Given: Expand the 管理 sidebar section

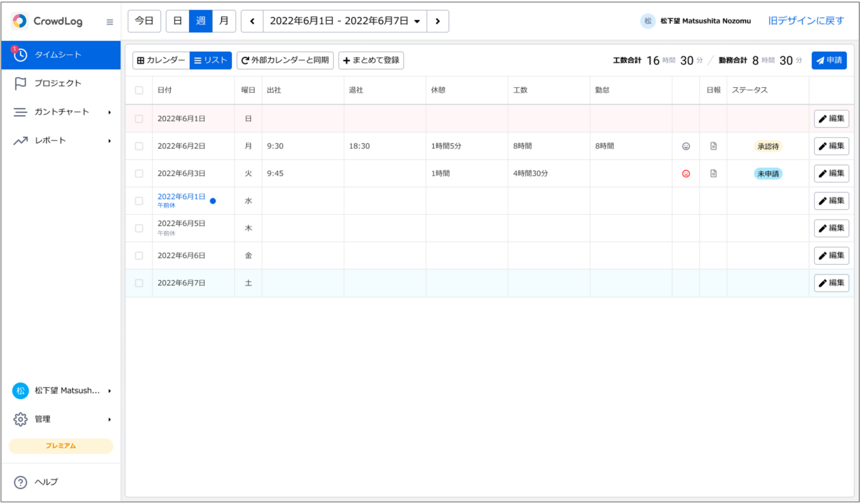Looking at the screenshot, I should [x=110, y=419].
